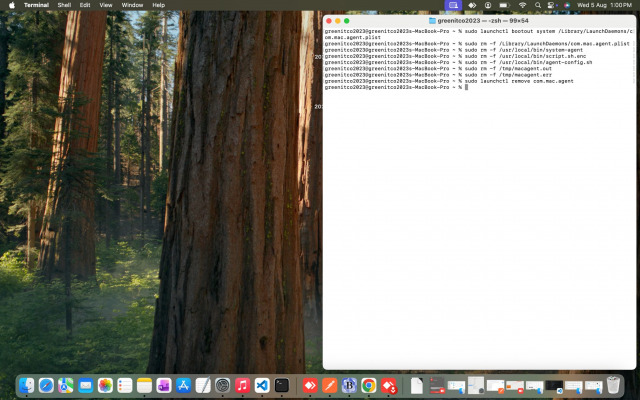Click the AnyDesk menu bar status icon
640x400 pixels.
click(x=472, y=5)
